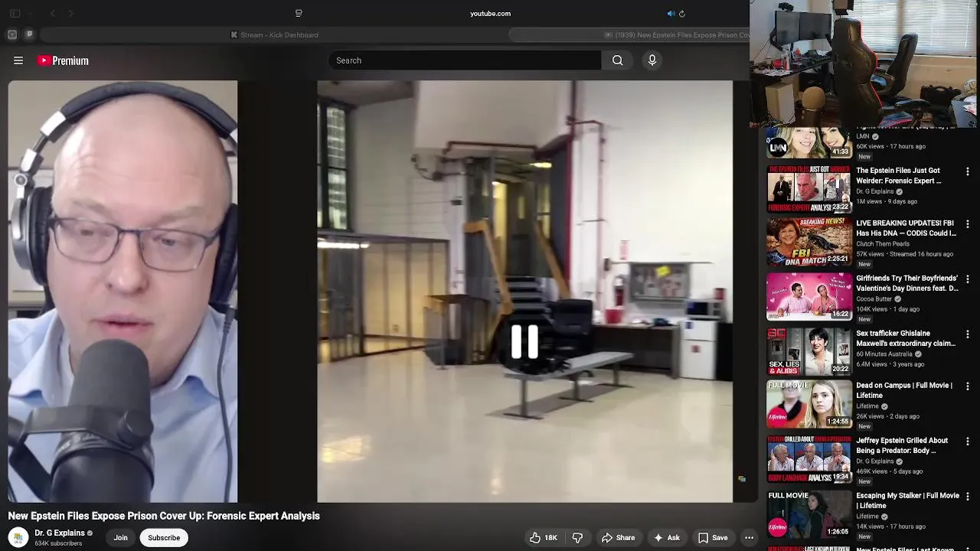The height and width of the screenshot is (551, 980).
Task: Open Jeffrey Epstein Grilled About video thumbnail
Action: point(809,458)
